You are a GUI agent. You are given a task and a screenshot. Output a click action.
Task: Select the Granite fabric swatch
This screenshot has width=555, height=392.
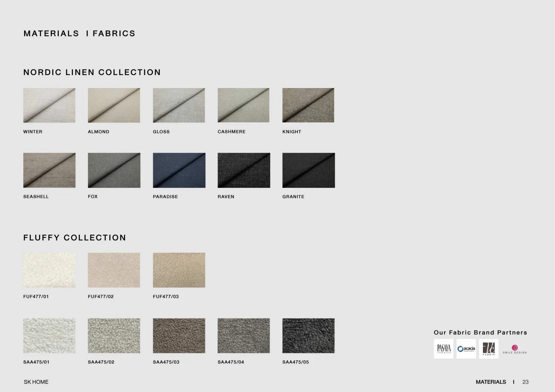pos(309,170)
